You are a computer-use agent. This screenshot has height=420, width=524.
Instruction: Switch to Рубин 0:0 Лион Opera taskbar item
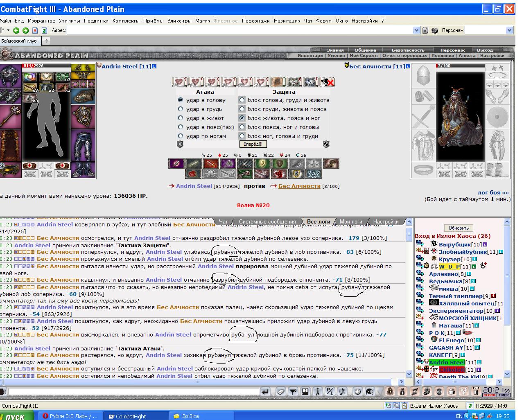tap(70, 416)
